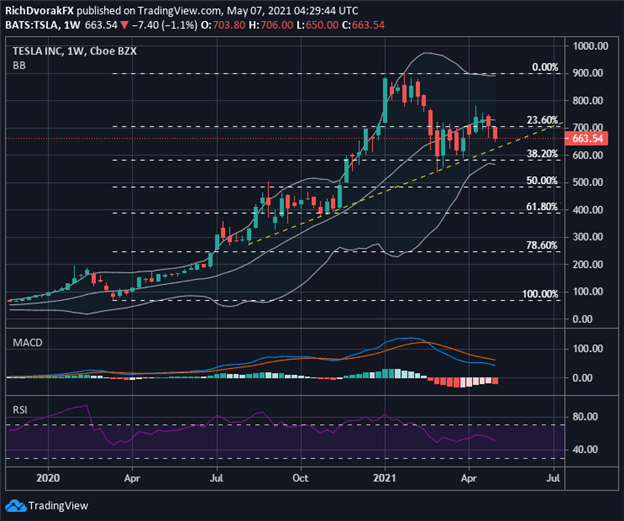Image resolution: width=624 pixels, height=521 pixels.
Task: Click the 50.00% Fibonacci level label
Action: point(542,181)
